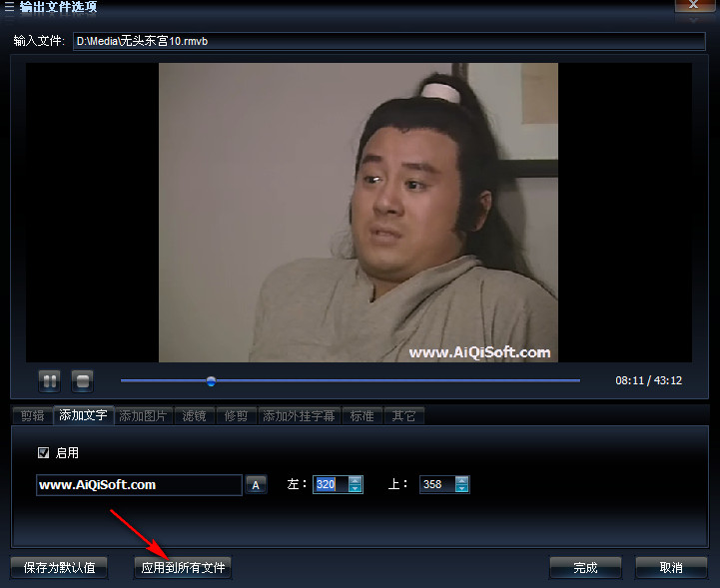Click the watermark text input field
The image size is (720, 588).
click(139, 485)
